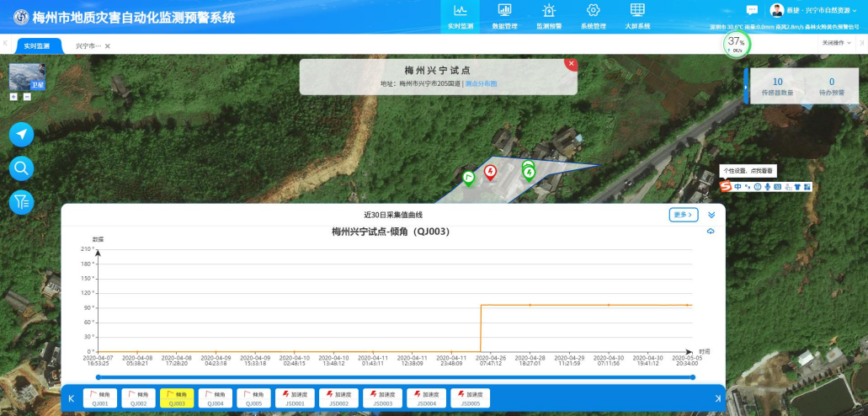
Task: Select sensor 加速度 JSD003
Action: 382,398
